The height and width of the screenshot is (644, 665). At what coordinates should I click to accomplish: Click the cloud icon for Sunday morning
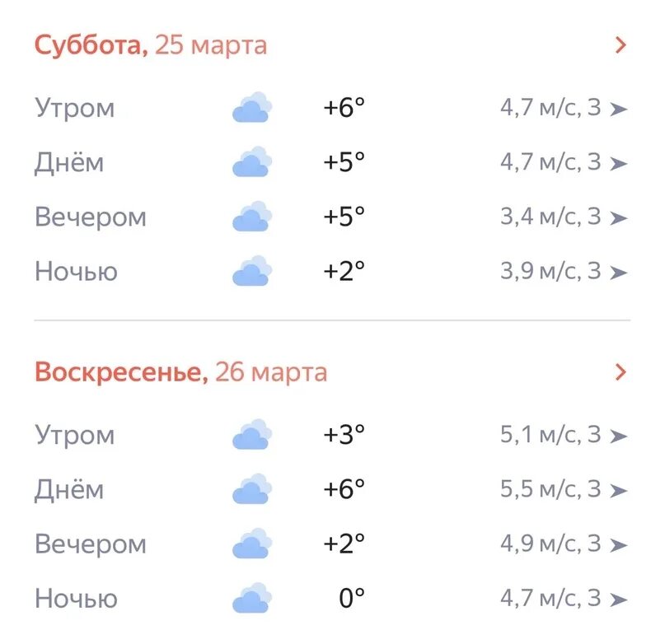click(x=252, y=434)
